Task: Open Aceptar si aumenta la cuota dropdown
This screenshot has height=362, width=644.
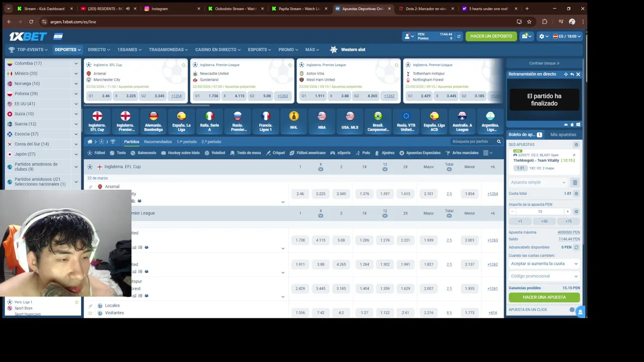Action: click(544, 263)
